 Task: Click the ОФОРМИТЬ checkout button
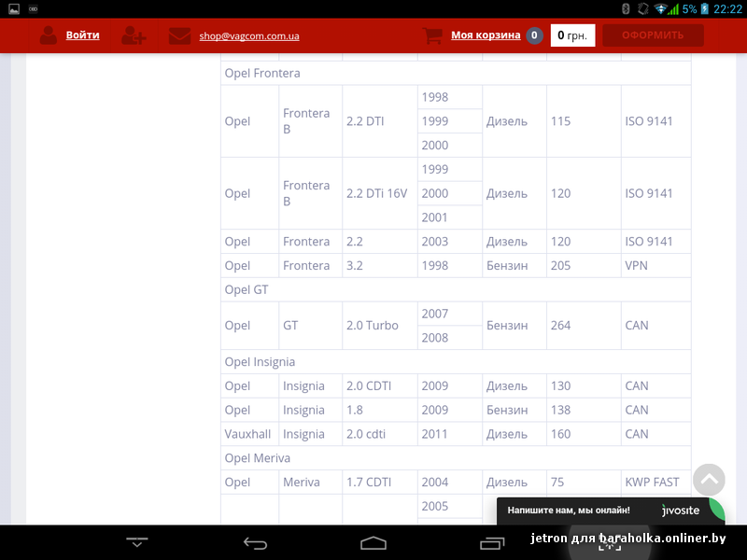click(x=653, y=35)
